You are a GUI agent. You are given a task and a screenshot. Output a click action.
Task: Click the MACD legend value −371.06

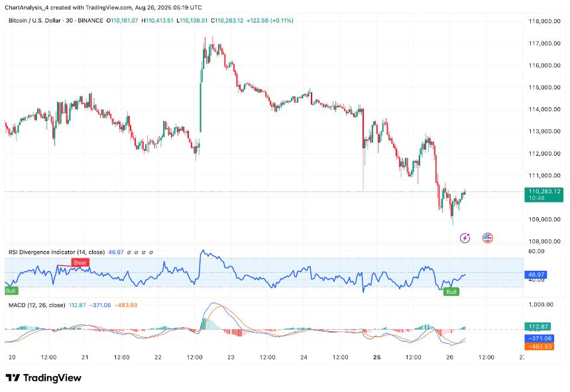click(100, 305)
